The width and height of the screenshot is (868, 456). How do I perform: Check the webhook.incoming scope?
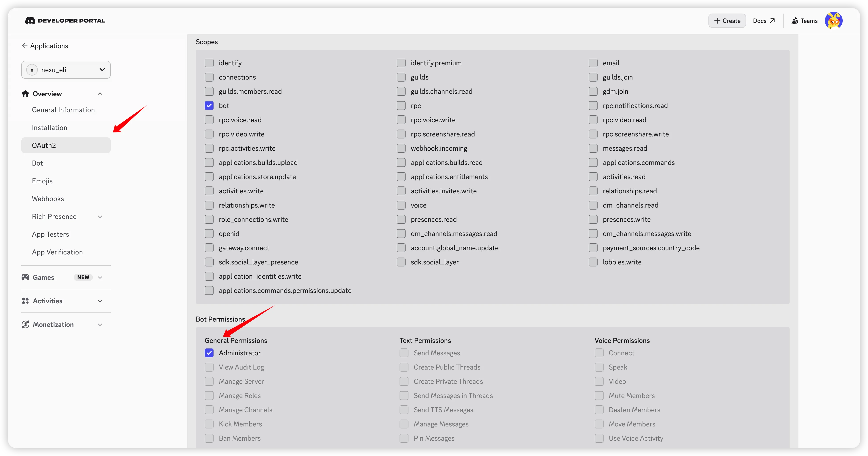[401, 148]
